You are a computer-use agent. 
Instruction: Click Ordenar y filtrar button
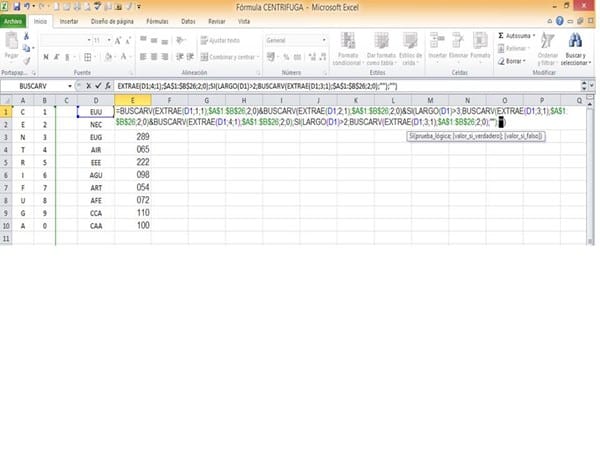click(547, 50)
